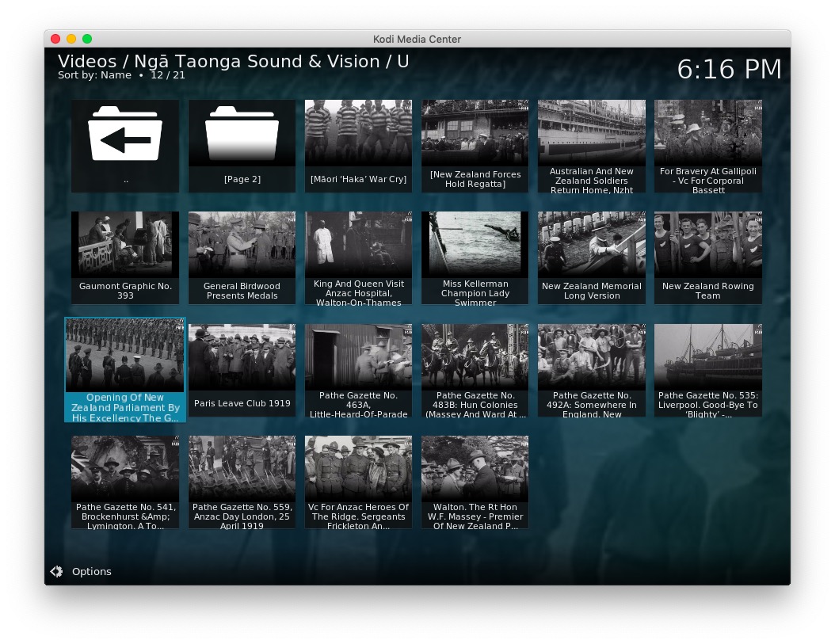Click the Sort by: Name text
Viewport: 835px width, 644px height.
pos(95,75)
